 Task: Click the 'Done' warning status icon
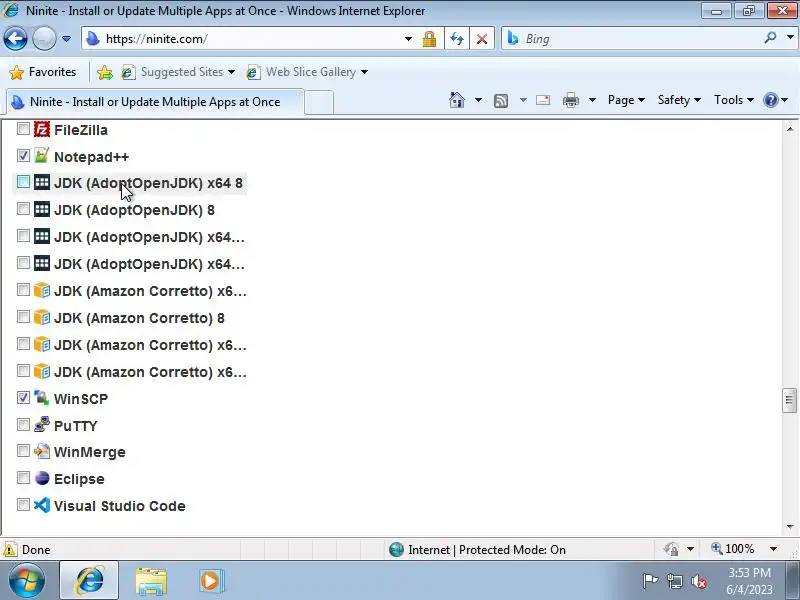coord(10,549)
